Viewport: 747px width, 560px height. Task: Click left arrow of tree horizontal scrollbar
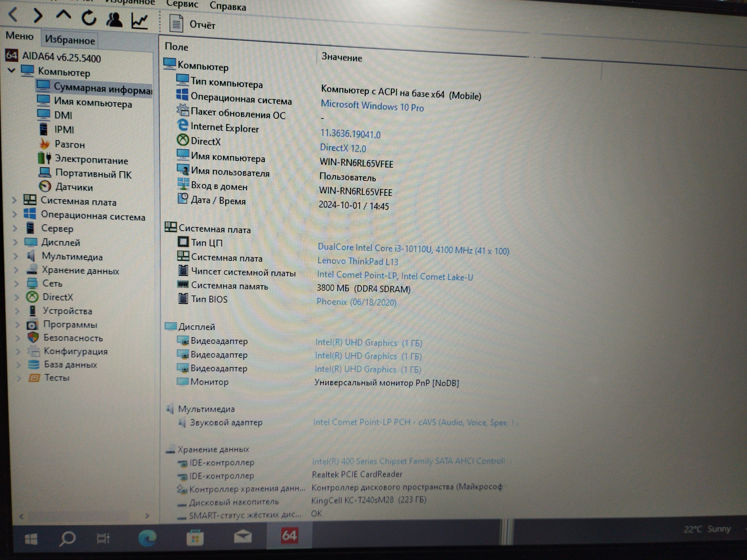[21, 516]
